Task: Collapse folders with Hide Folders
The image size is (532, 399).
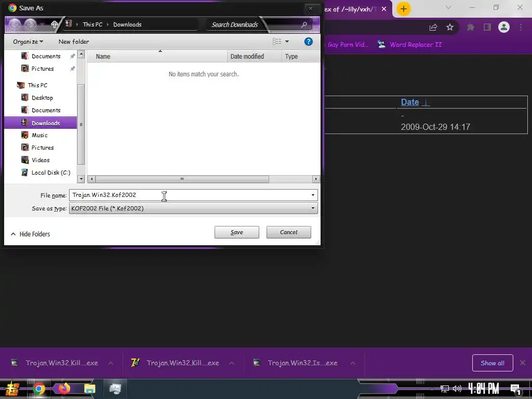Action: (x=30, y=234)
